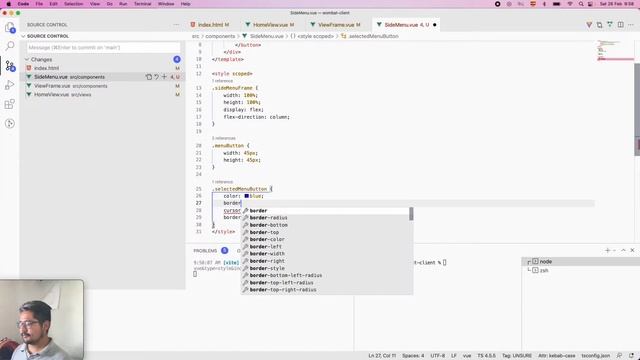Screen dimensions: 640x360
Task: Click Ln 27 Col 11 in status bar
Action: coord(382,356)
